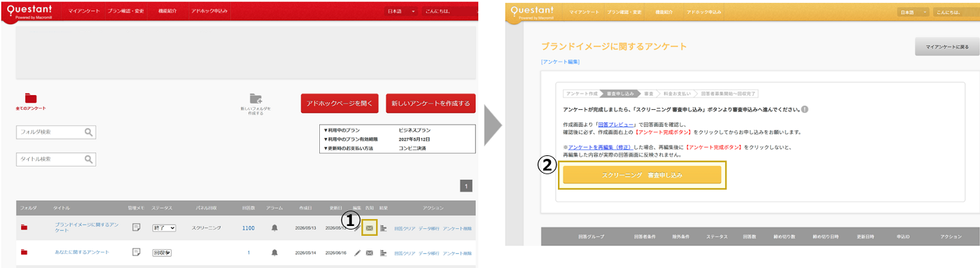The image size is (980, 268).
Task: Click 新しいアンケートを作成する button
Action: pos(430,103)
